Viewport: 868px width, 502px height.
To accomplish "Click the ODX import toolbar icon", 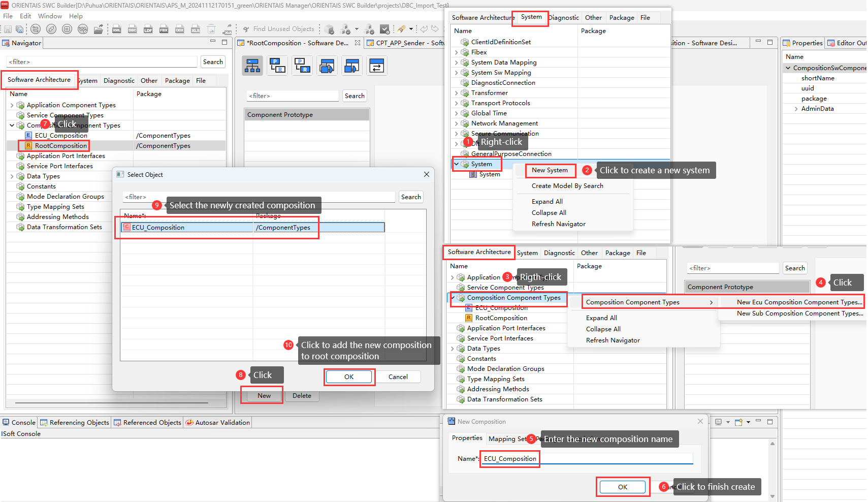I will [x=179, y=29].
